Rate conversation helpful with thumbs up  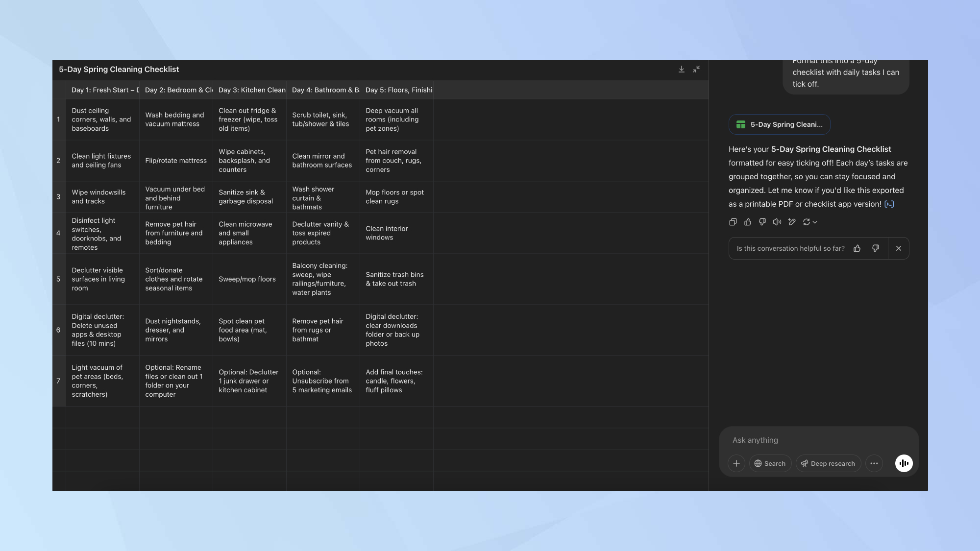[857, 248]
